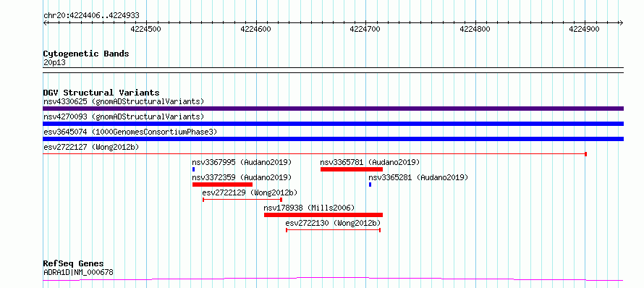Click the nsv4270093 gnomAD variant label
Image resolution: width=644 pixels, height=288 pixels.
(124, 117)
